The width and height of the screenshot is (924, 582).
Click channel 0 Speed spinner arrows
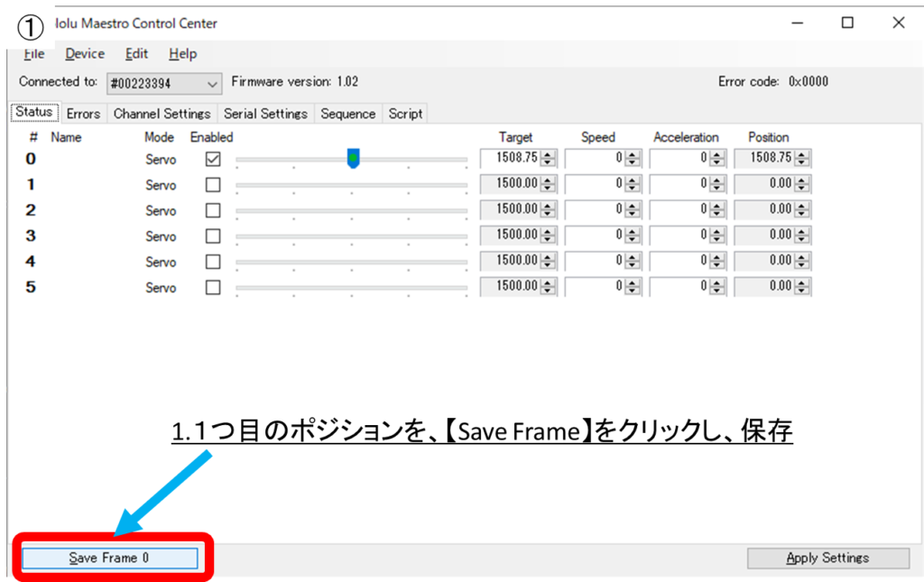point(633,158)
